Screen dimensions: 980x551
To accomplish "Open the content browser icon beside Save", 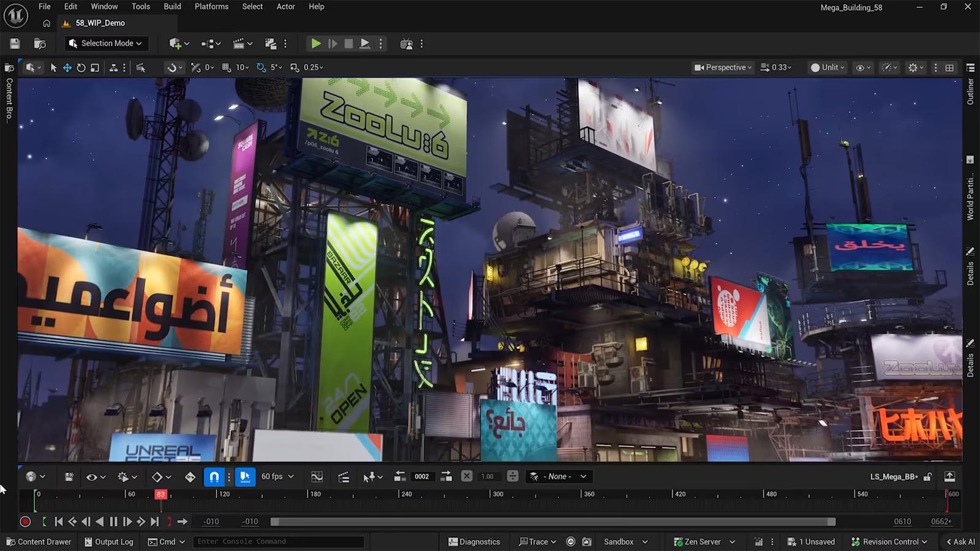I will pos(40,43).
